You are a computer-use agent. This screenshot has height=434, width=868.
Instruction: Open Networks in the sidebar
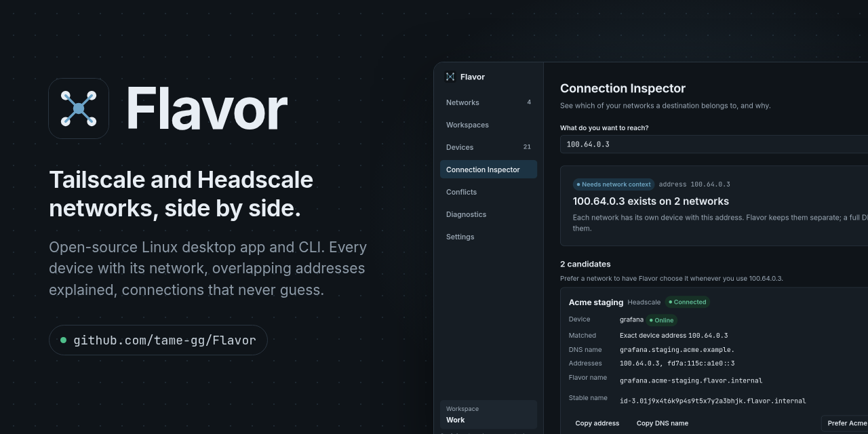tap(488, 102)
